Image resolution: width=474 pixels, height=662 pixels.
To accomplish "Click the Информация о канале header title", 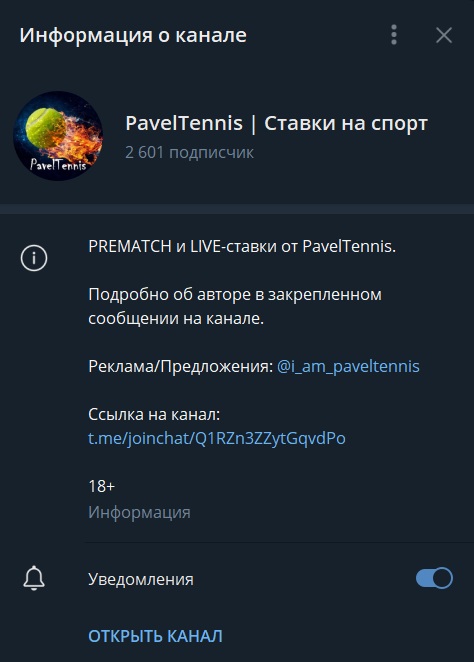I will 133,35.
